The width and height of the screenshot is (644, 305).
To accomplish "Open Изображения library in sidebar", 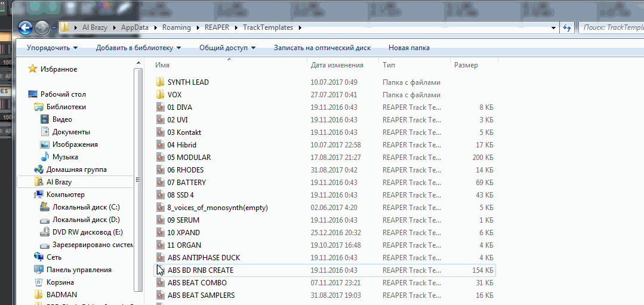I will point(75,144).
